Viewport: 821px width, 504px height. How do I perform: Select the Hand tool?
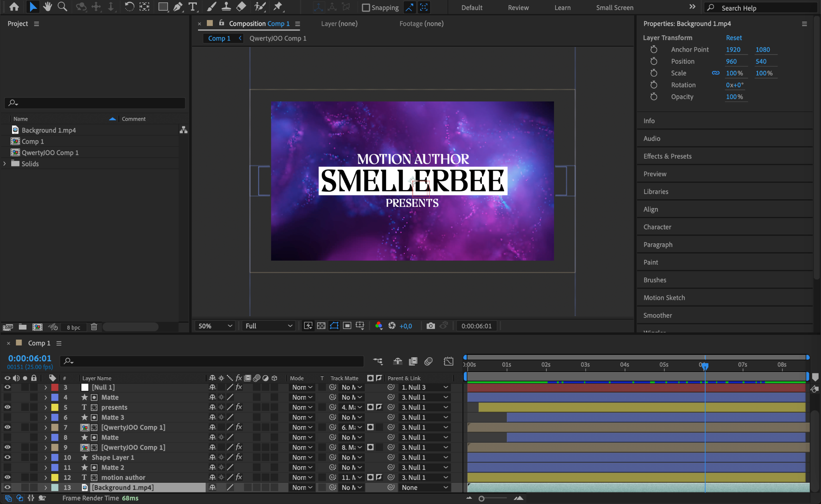coord(47,6)
